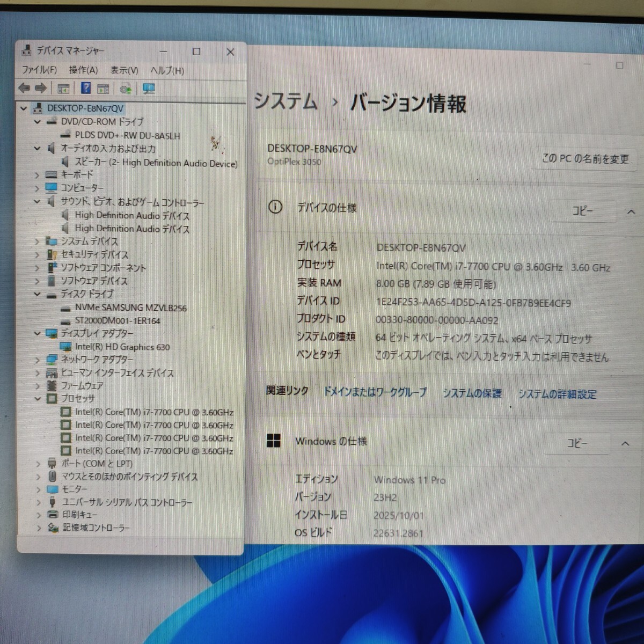Click この PC の名前を変更 button
This screenshot has height=644, width=644.
point(586,159)
